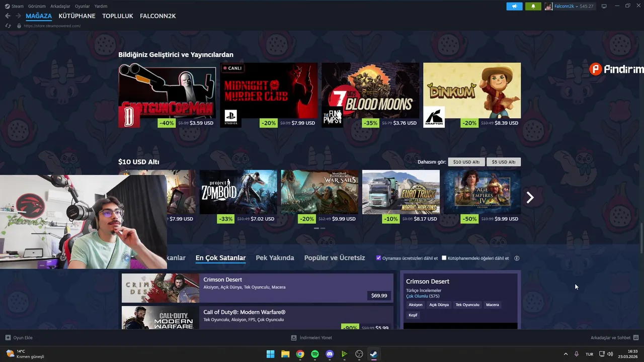Open the green notifications bell
Image resolution: width=644 pixels, height=362 pixels.
click(533, 6)
